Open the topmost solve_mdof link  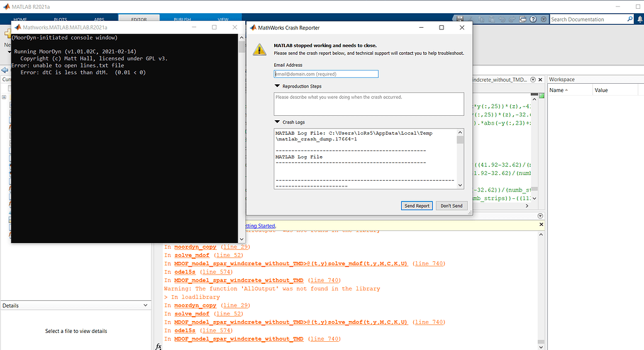192,256
